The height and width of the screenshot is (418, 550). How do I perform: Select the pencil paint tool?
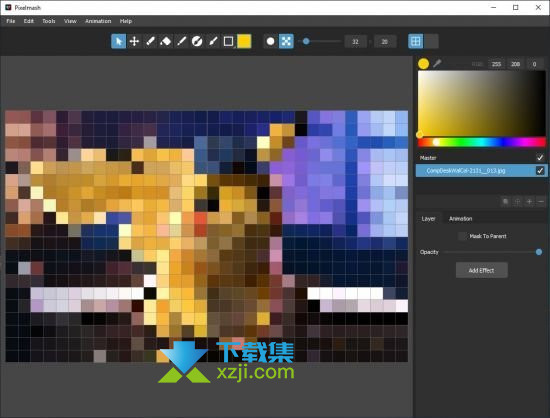tap(150, 41)
